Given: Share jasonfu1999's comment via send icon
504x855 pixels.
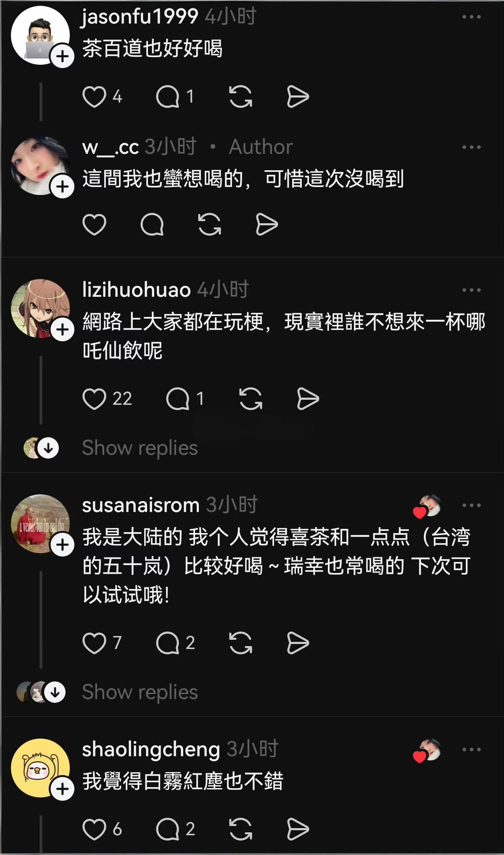Looking at the screenshot, I should (298, 97).
